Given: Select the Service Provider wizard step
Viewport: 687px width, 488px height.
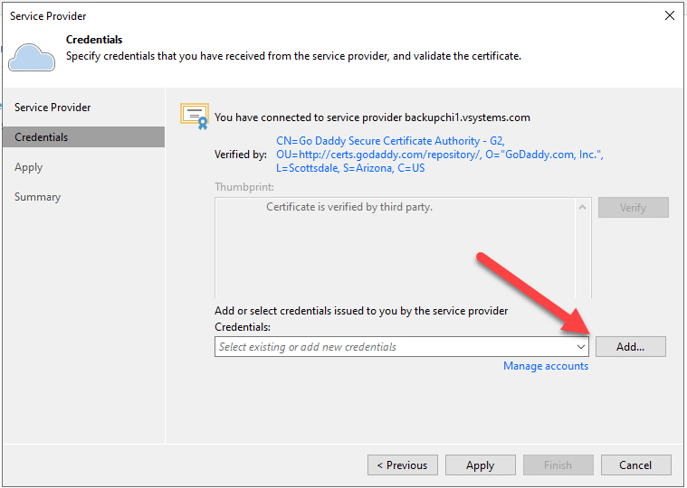Looking at the screenshot, I should tap(53, 107).
